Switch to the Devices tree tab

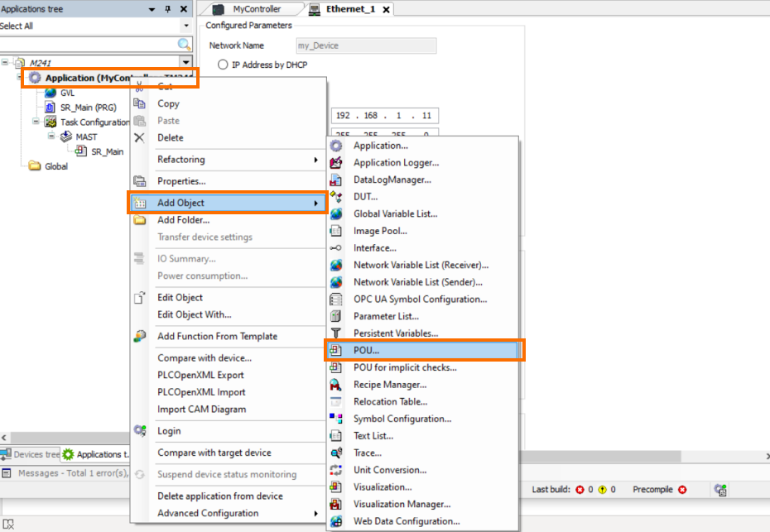coord(31,454)
